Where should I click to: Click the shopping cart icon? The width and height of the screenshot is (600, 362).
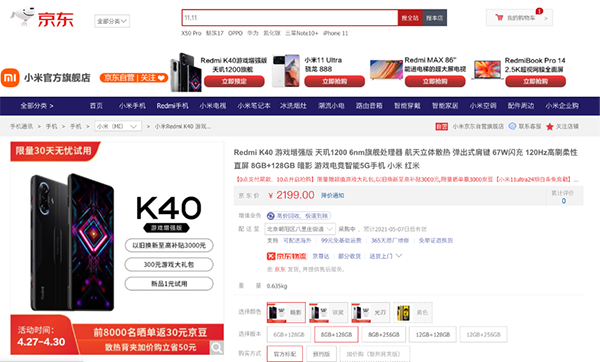pos(499,17)
